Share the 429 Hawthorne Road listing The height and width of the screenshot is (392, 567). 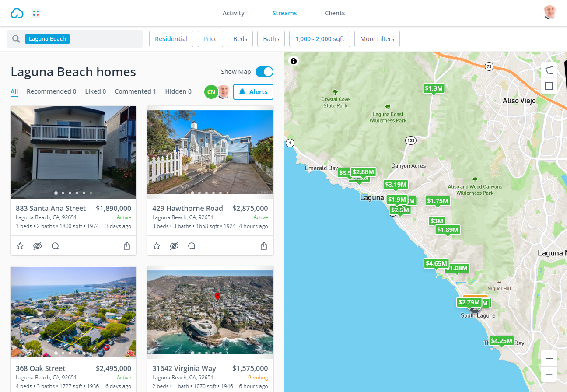[264, 246]
